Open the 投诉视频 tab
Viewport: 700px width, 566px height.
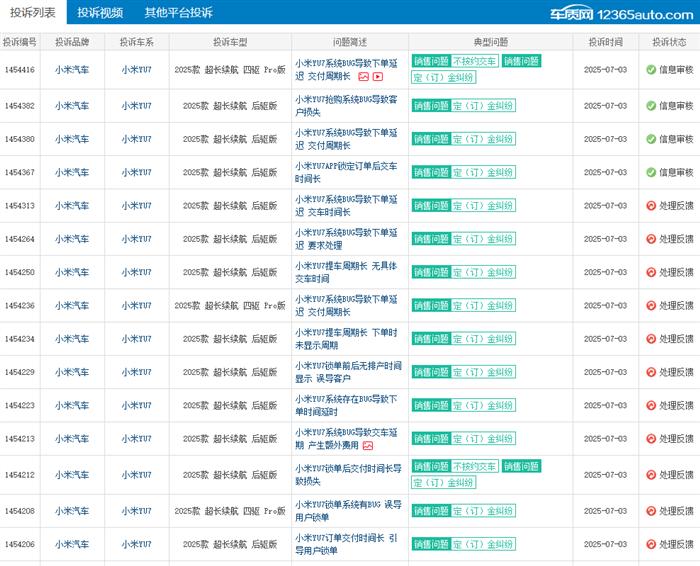tap(100, 12)
